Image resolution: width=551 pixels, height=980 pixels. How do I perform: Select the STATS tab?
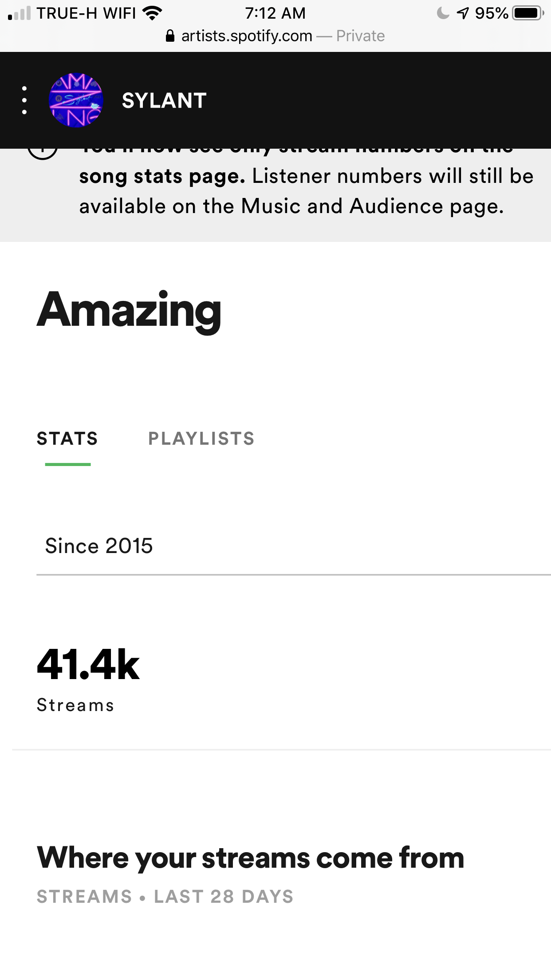coord(67,439)
